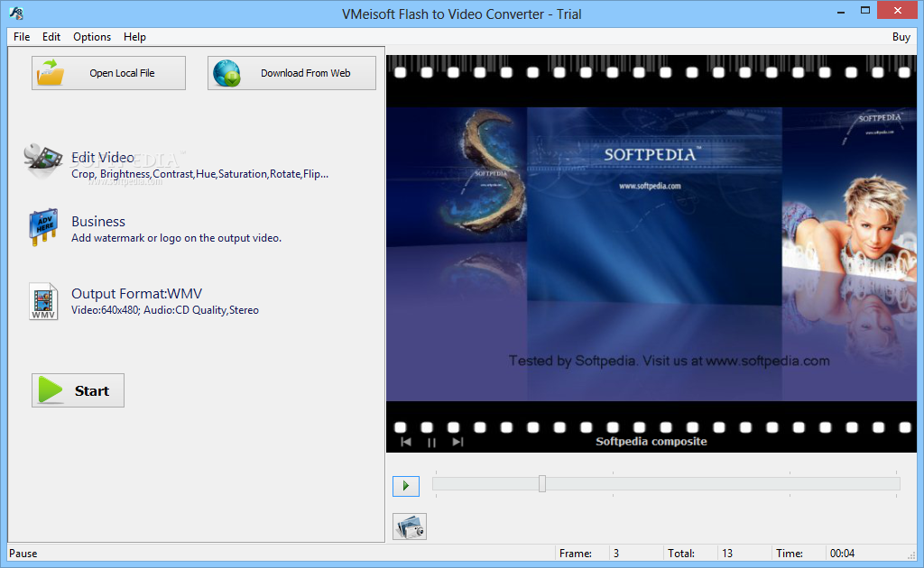Minimize the converter window
Screen dimensions: 924x568
click(x=841, y=11)
